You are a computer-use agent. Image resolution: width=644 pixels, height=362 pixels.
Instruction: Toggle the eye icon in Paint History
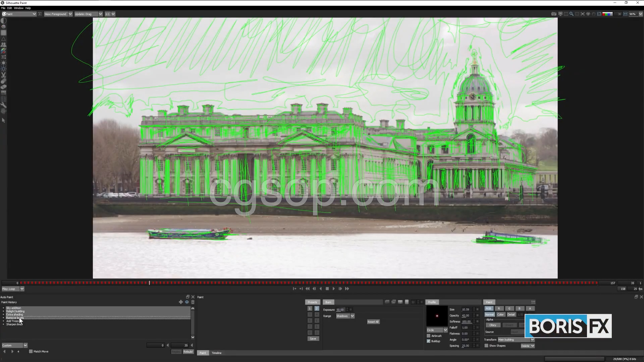[x=187, y=302]
